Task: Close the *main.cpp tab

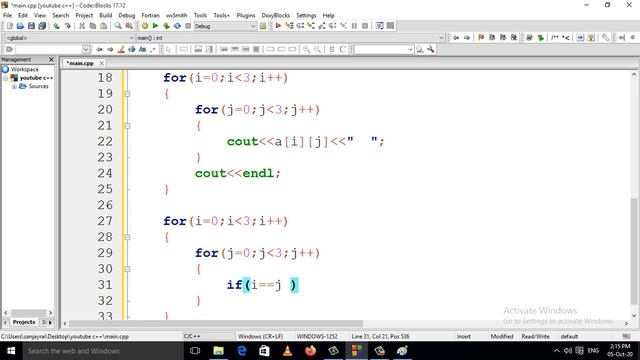Action: pos(101,63)
